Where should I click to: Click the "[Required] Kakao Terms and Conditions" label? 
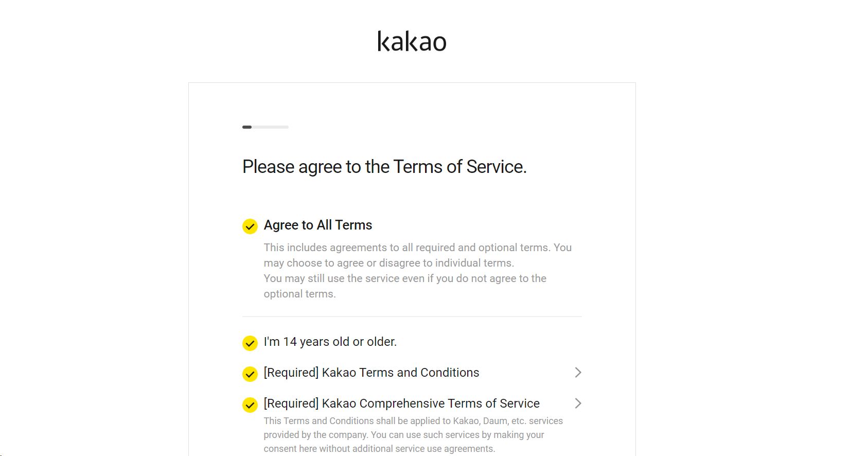tap(371, 372)
